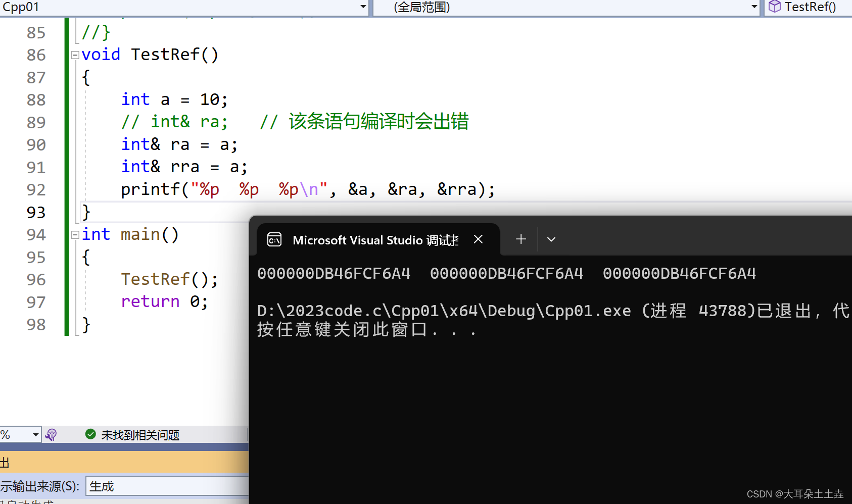Click line number 96 in the gutter

coord(36,280)
